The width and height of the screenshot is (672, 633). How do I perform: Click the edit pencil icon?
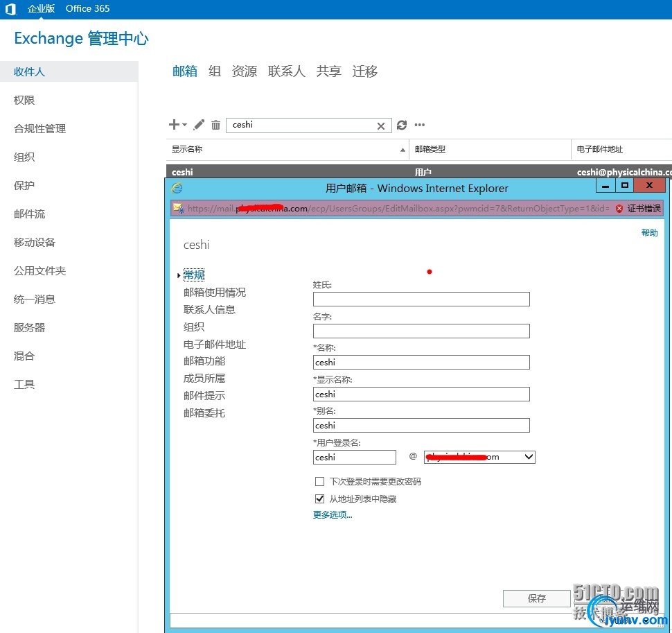tap(199, 125)
